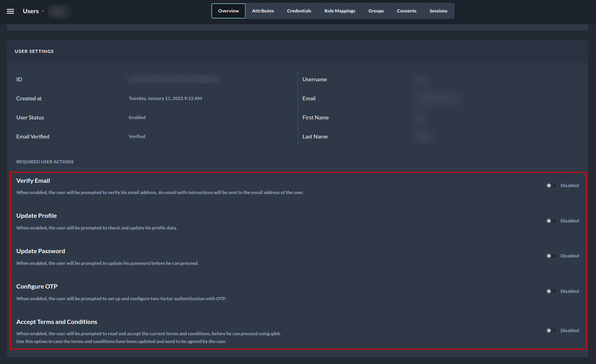Enable the Configure OTP switch
Viewport: 596px width, 364px height.
coord(551,291)
